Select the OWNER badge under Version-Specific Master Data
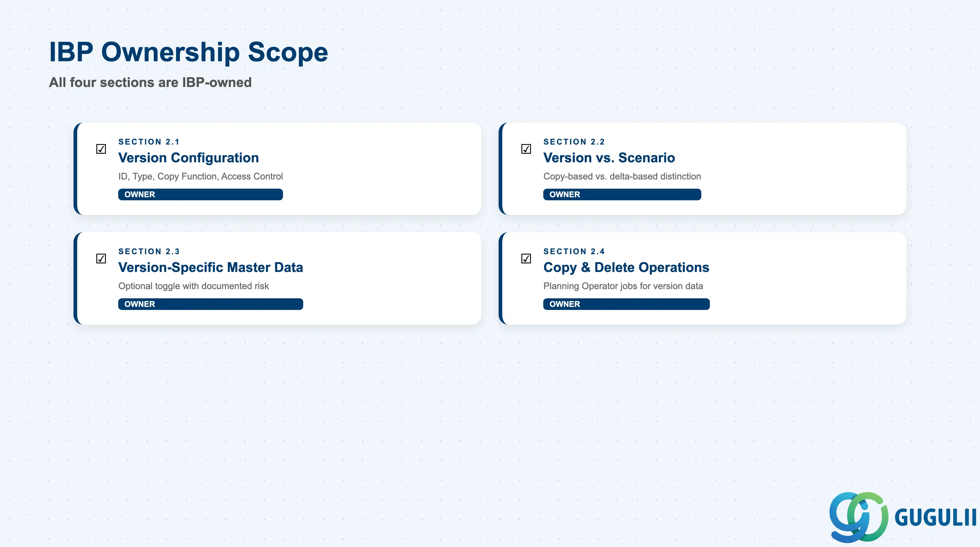The height and width of the screenshot is (547, 980). tap(210, 304)
